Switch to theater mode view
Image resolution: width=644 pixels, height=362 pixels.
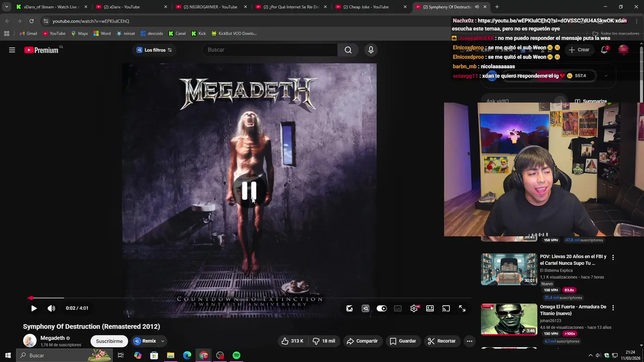click(430, 308)
